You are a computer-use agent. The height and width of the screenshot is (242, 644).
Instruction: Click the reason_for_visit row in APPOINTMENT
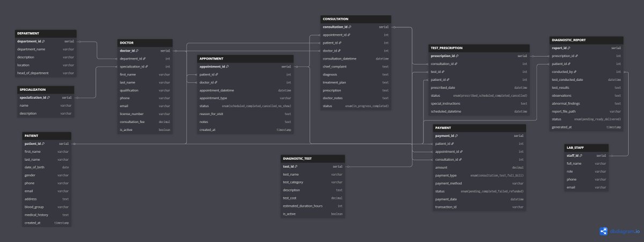(245, 114)
